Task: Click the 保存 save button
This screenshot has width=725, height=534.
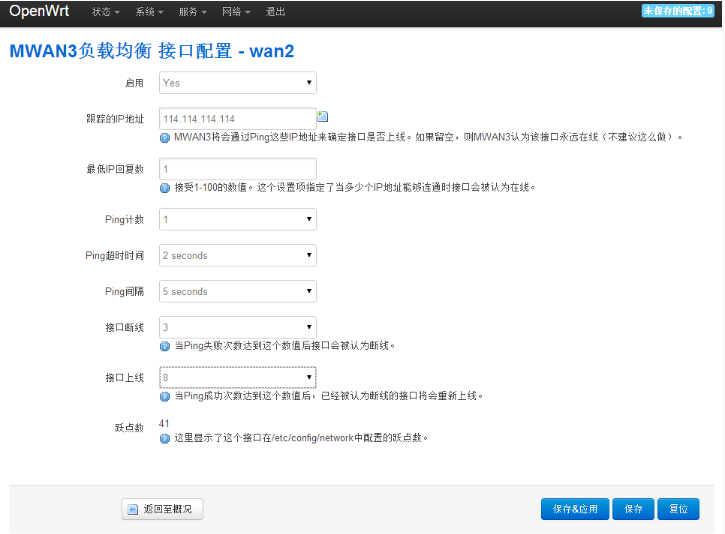Action: pyautogui.click(x=633, y=509)
